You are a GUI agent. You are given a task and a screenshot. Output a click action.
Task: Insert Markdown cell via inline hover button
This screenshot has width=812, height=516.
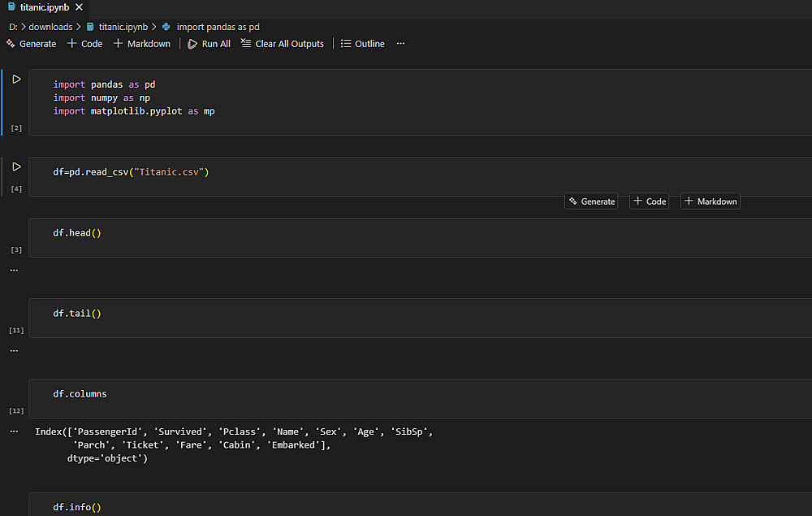click(710, 202)
